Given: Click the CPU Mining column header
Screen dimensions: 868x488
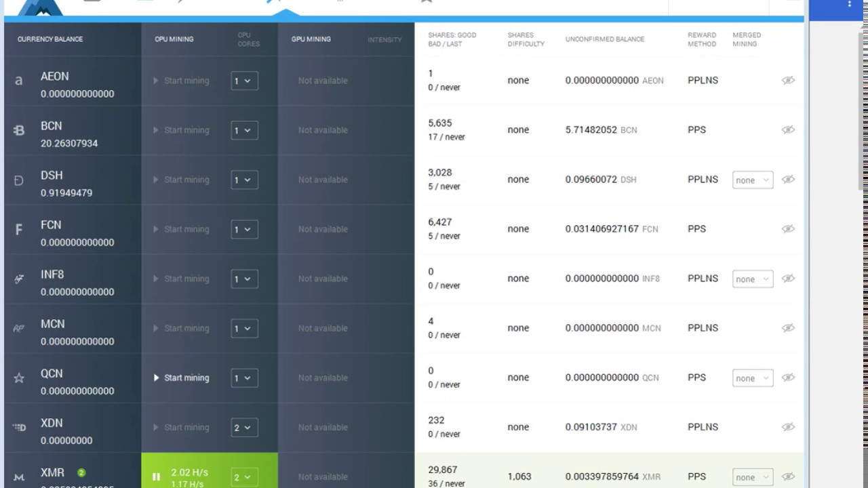Looking at the screenshot, I should [174, 39].
